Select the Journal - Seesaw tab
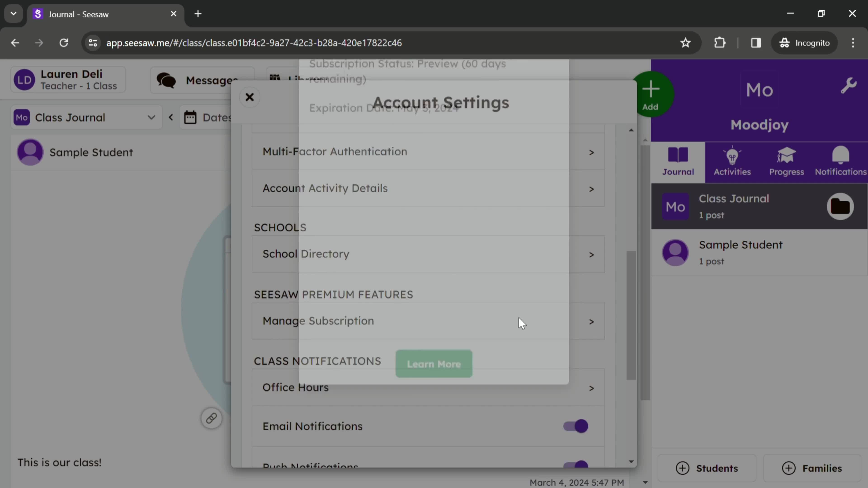This screenshot has width=868, height=488. (x=106, y=14)
